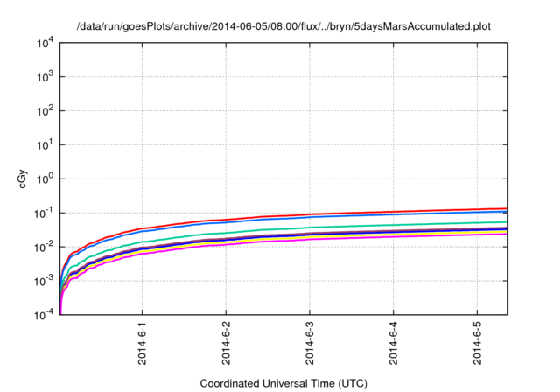
Task: Click the 2014-6-4 date tick label
Action: coord(393,343)
